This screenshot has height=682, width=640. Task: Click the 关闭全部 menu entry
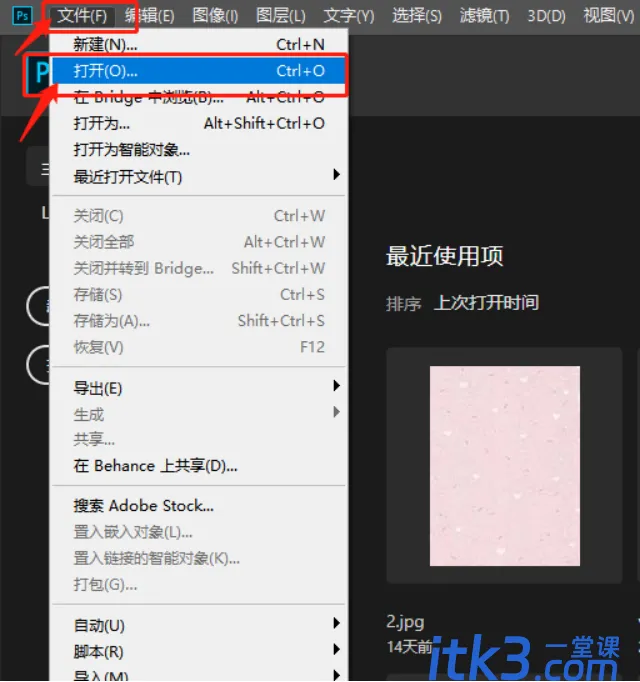point(199,242)
